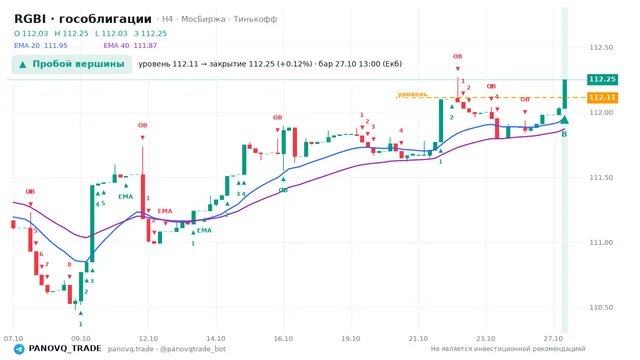Click the large green breakout triangle marker
The image size is (640, 360).
click(x=564, y=120)
